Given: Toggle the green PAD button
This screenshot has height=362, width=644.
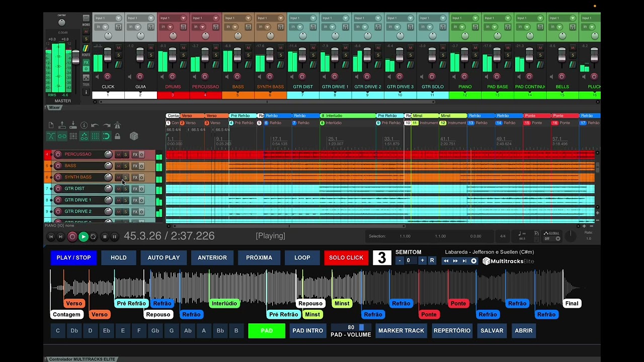Looking at the screenshot, I should [x=267, y=330].
